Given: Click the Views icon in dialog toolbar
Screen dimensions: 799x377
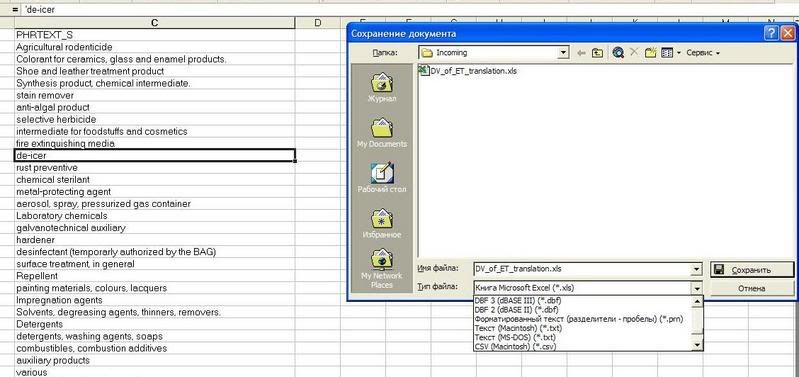Looking at the screenshot, I should pyautogui.click(x=666, y=52).
